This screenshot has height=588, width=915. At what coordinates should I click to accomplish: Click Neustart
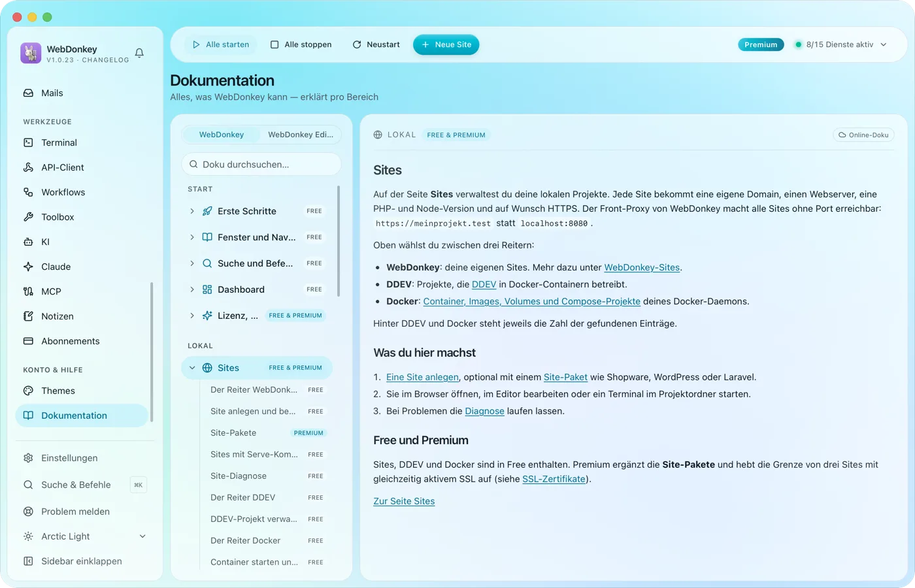[x=376, y=44]
